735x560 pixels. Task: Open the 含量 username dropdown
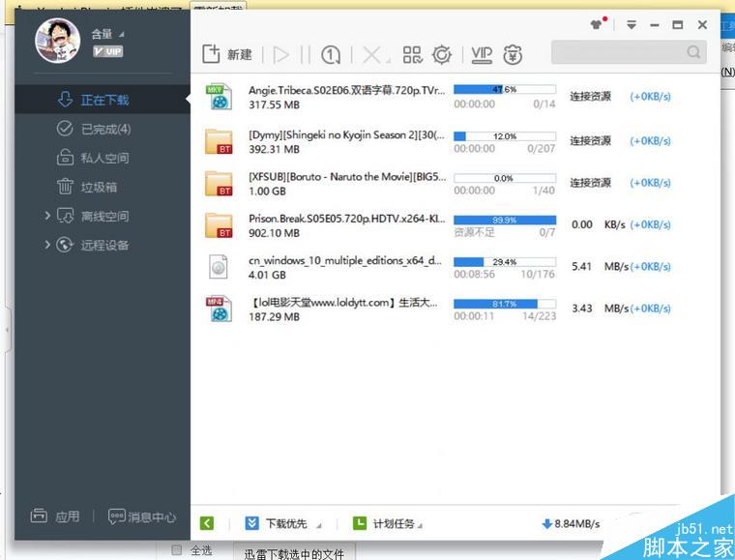(107, 34)
